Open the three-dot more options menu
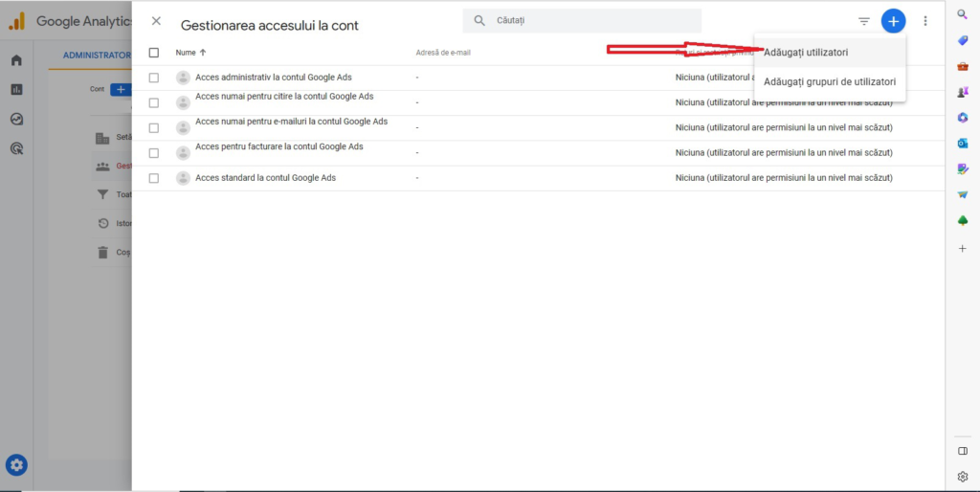 click(x=925, y=21)
